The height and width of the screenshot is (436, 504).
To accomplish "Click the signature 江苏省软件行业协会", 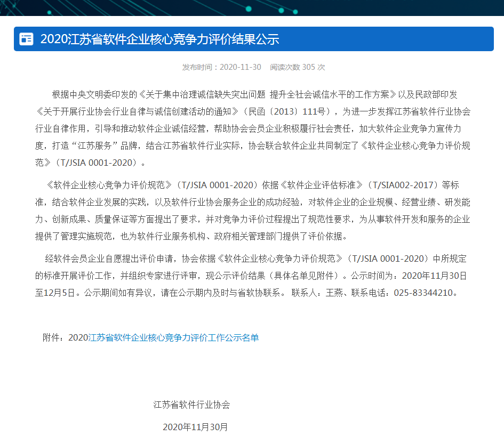I will coord(191,405).
